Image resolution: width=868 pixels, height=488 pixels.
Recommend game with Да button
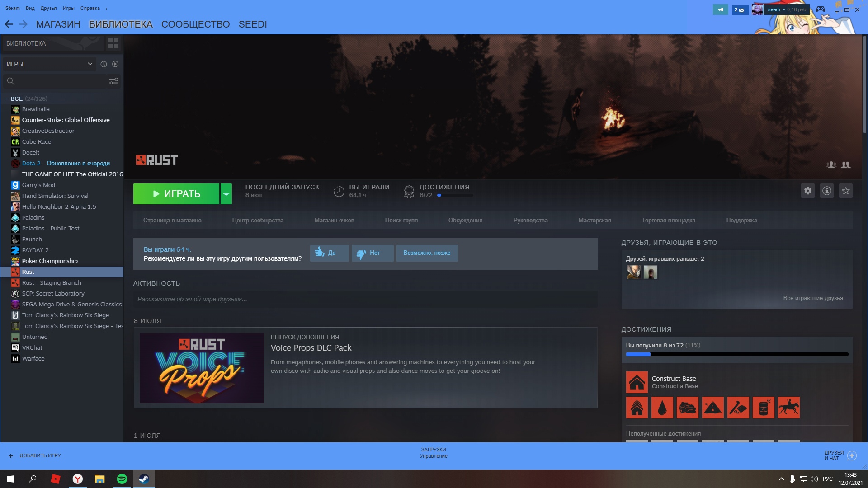pyautogui.click(x=330, y=253)
